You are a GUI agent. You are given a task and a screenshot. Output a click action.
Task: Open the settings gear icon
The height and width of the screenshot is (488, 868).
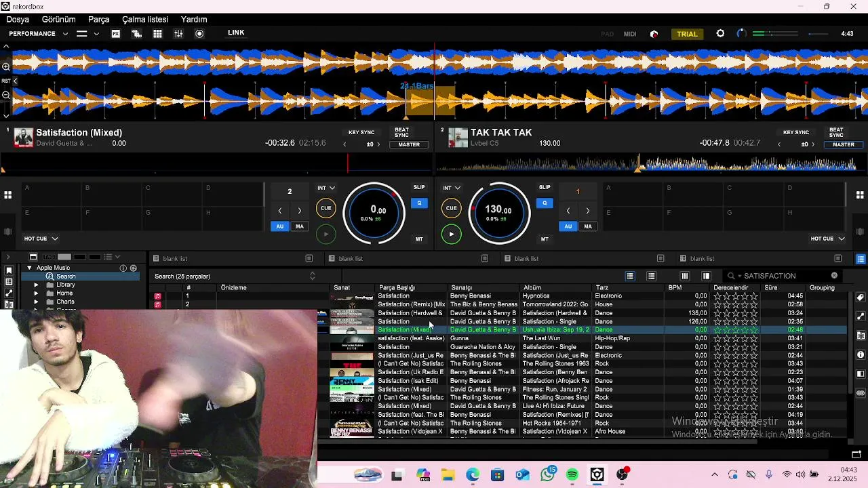(x=720, y=33)
